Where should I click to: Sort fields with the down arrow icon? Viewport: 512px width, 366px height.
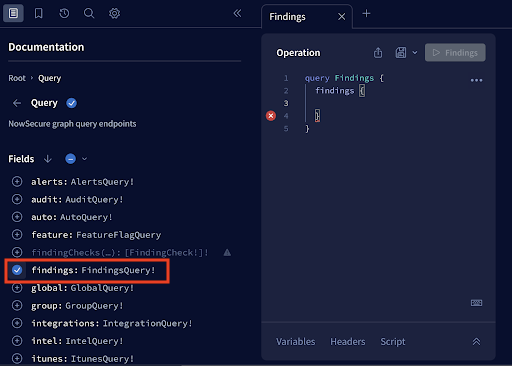pyautogui.click(x=48, y=159)
